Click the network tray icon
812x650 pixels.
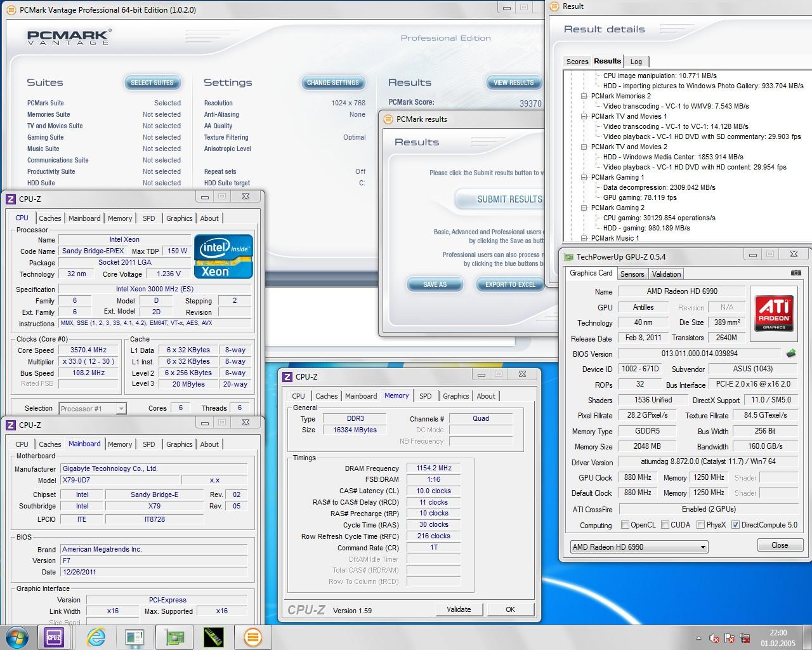click(x=745, y=638)
